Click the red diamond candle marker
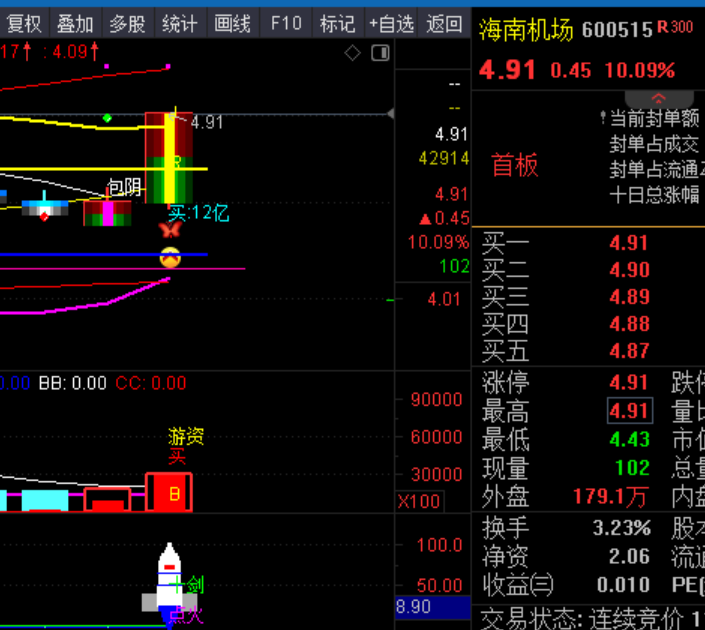Screen dimensions: 705x630 (44, 217)
